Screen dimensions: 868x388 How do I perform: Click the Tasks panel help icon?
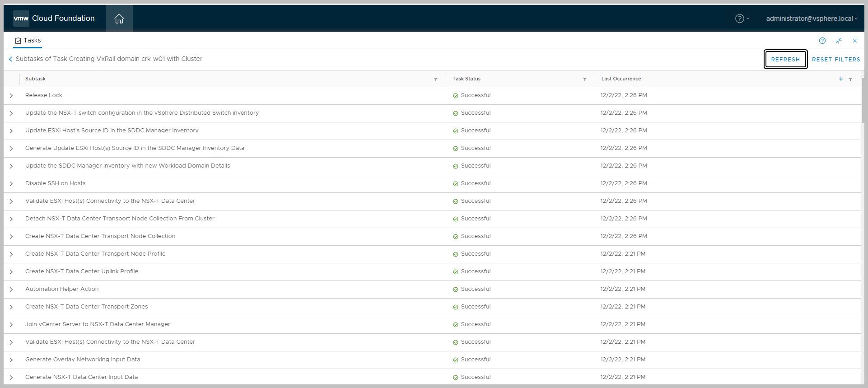point(822,41)
